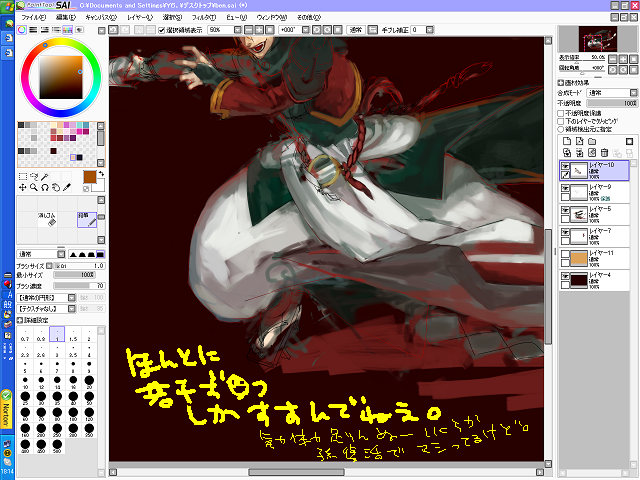Open the 編集(E) menu
This screenshot has width=640, height=480.
click(66, 17)
